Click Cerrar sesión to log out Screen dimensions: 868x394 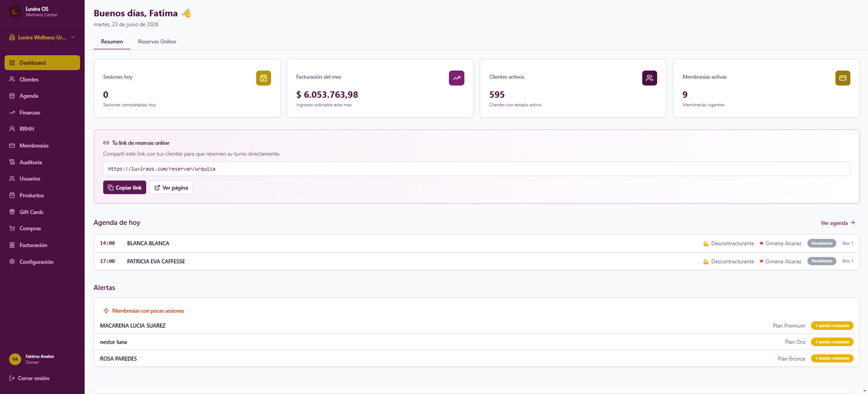(29, 378)
